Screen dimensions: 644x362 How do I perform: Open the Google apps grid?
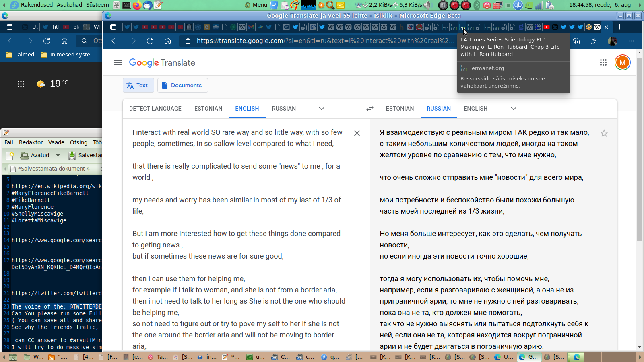[x=603, y=62]
